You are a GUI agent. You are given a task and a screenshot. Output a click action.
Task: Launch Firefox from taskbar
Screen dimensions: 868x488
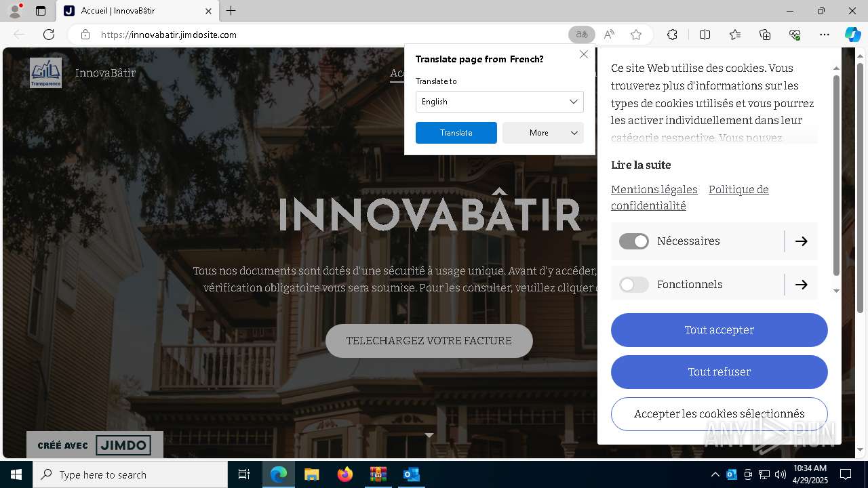345,474
